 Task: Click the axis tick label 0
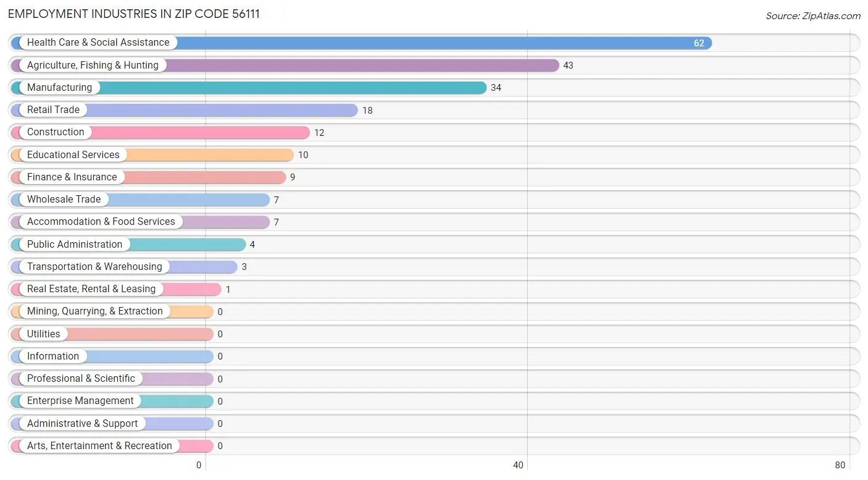(199, 465)
